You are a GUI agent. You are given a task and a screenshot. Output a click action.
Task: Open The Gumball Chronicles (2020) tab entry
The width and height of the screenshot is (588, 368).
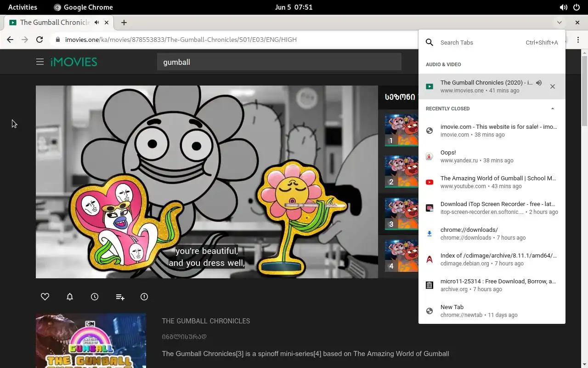pyautogui.click(x=492, y=86)
